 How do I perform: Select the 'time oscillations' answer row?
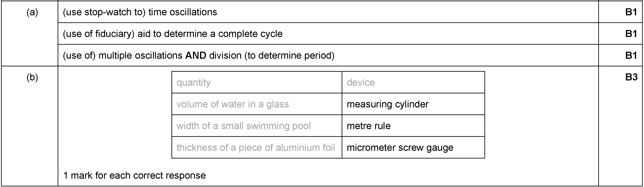[x=328, y=12]
